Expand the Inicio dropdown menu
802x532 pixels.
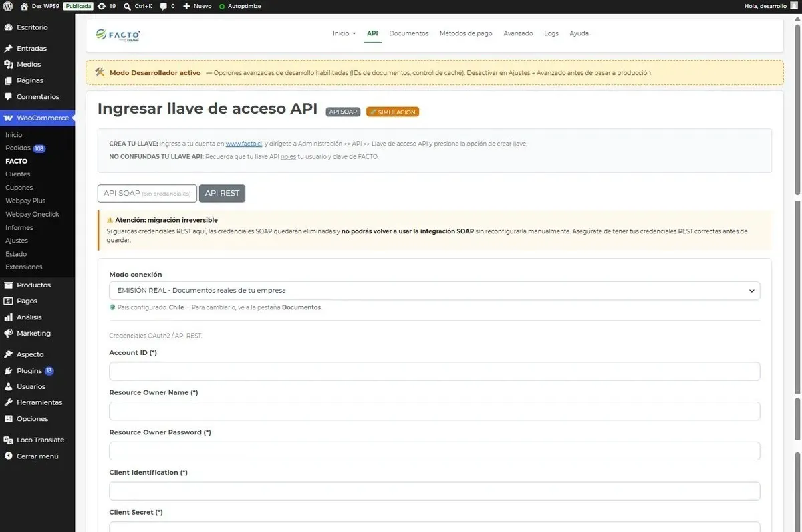pyautogui.click(x=344, y=33)
